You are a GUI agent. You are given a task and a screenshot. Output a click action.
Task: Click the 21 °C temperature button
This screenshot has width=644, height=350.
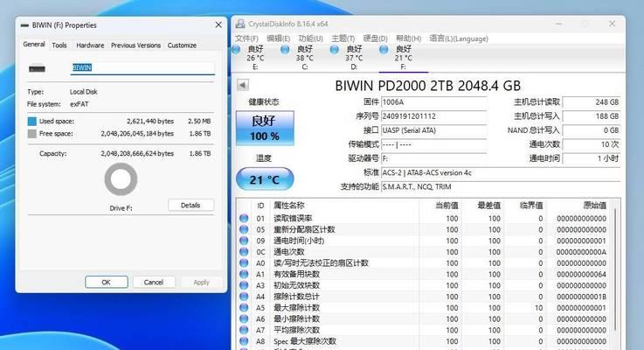265,179
